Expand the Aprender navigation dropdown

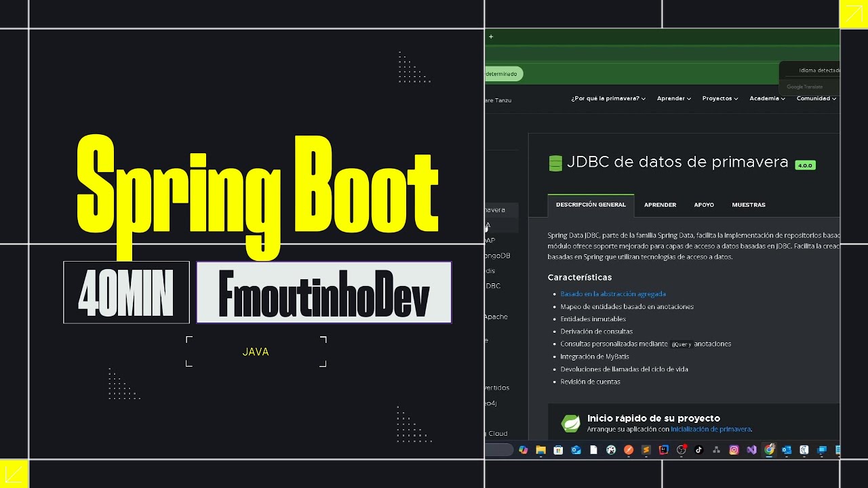674,98
